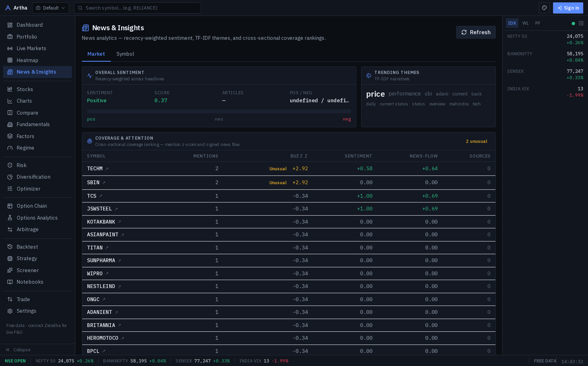Open JSWSTEEL external link arrow

point(116,209)
